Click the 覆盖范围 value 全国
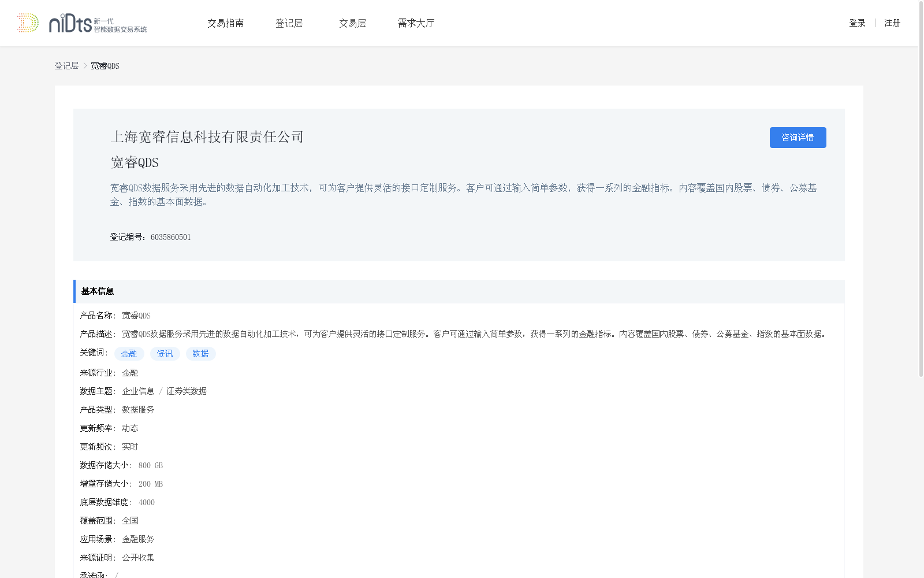The image size is (924, 578). pos(130,521)
